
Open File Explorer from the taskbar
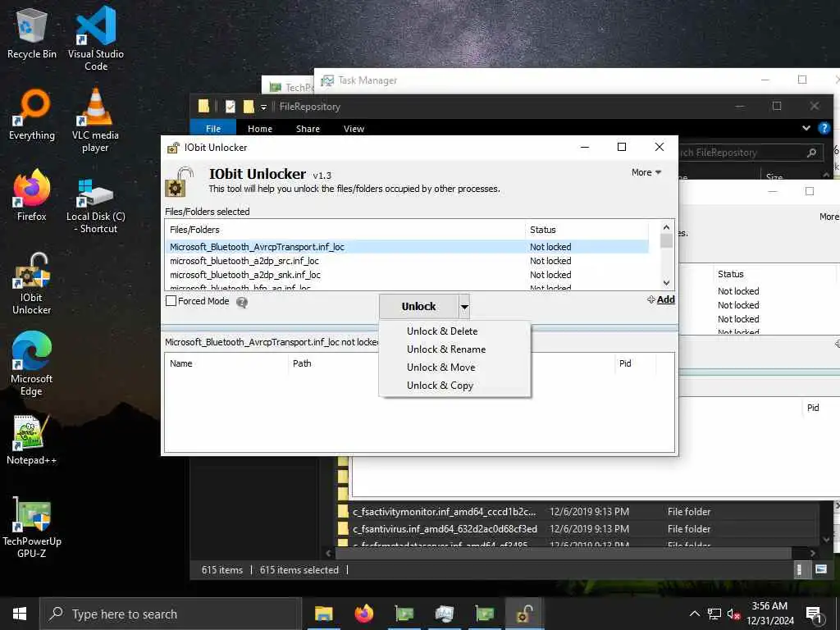[323, 614]
